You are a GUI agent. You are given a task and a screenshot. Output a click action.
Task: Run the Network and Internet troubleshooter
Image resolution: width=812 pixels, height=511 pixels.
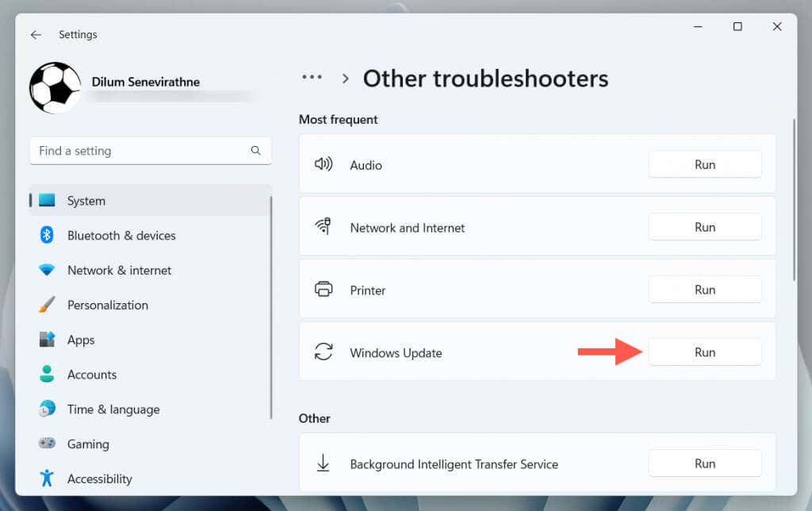click(x=705, y=227)
